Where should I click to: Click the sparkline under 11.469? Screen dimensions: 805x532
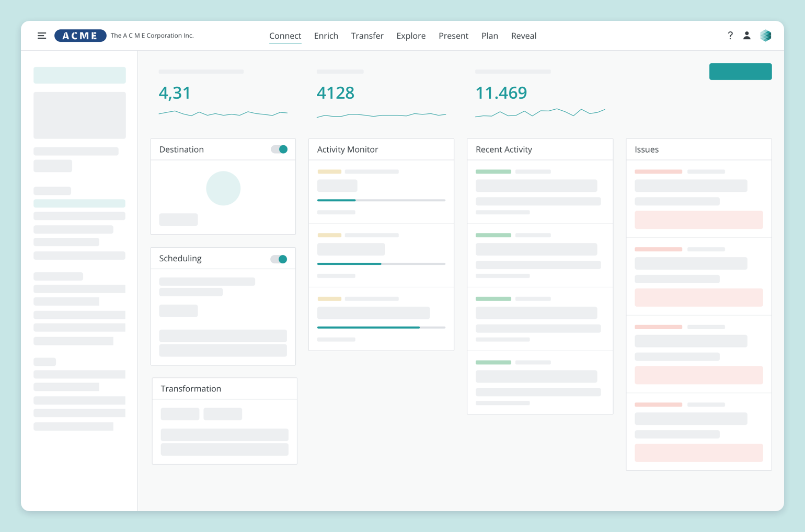click(540, 112)
